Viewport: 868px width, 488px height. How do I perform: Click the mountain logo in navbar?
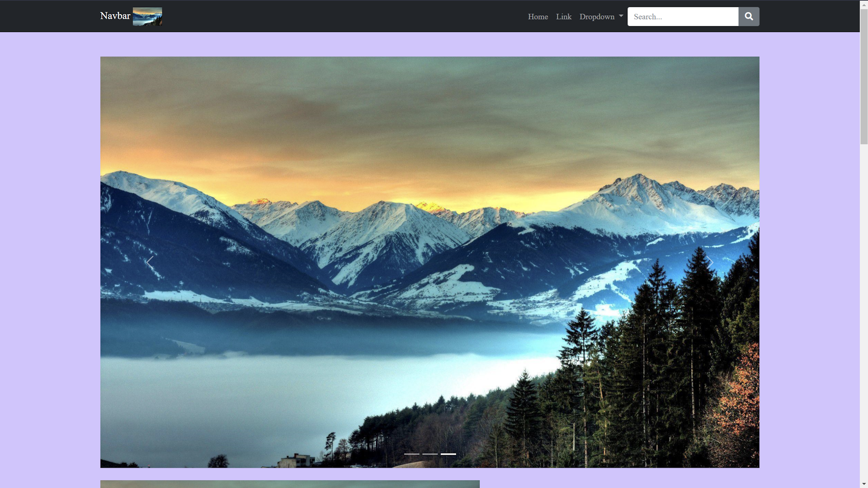click(147, 17)
